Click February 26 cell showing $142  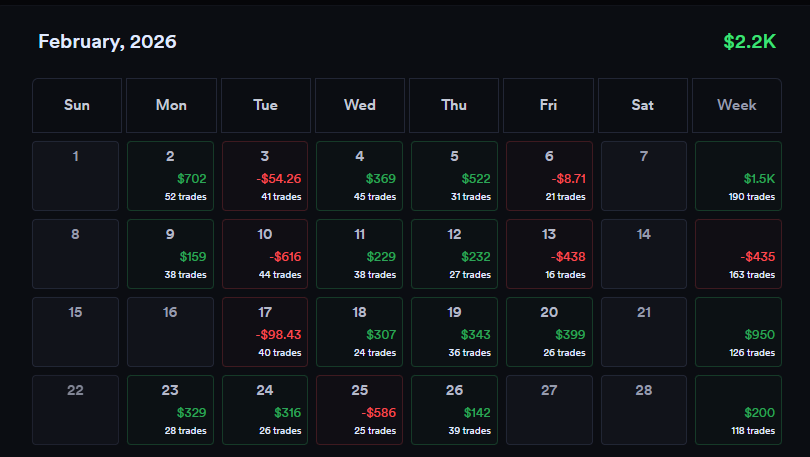[455, 410]
